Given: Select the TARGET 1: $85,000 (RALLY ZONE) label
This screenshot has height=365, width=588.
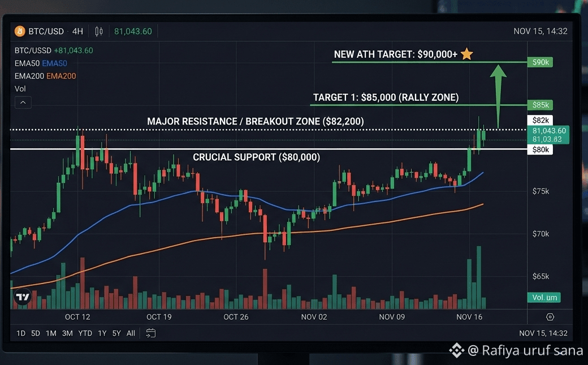Looking at the screenshot, I should pos(386,97).
